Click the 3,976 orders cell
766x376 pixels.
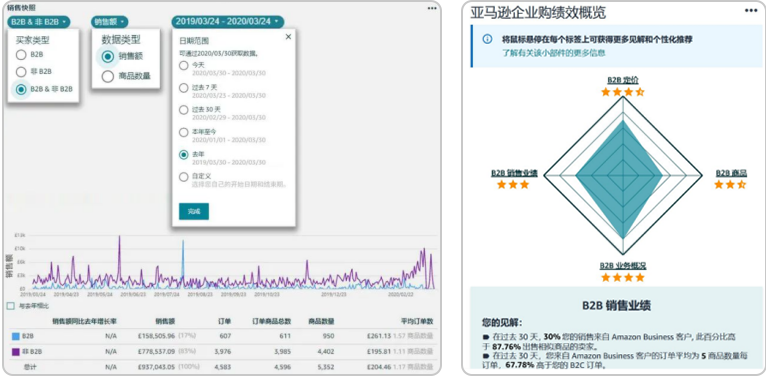pos(222,352)
